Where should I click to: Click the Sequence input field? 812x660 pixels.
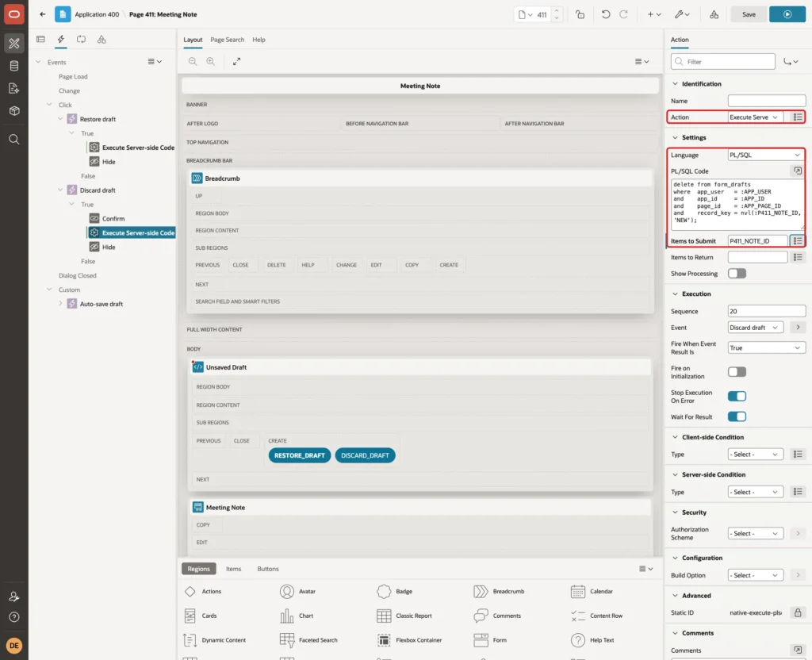click(x=767, y=311)
